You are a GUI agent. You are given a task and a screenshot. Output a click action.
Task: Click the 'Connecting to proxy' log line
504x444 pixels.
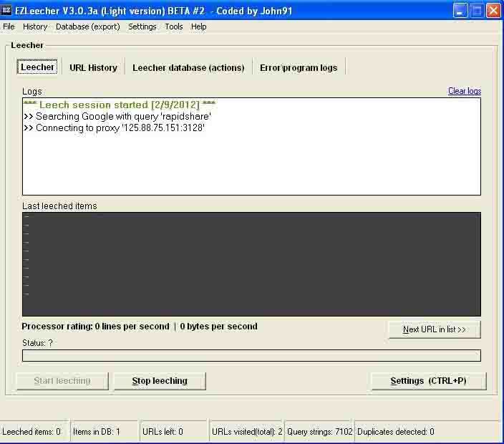(x=114, y=128)
